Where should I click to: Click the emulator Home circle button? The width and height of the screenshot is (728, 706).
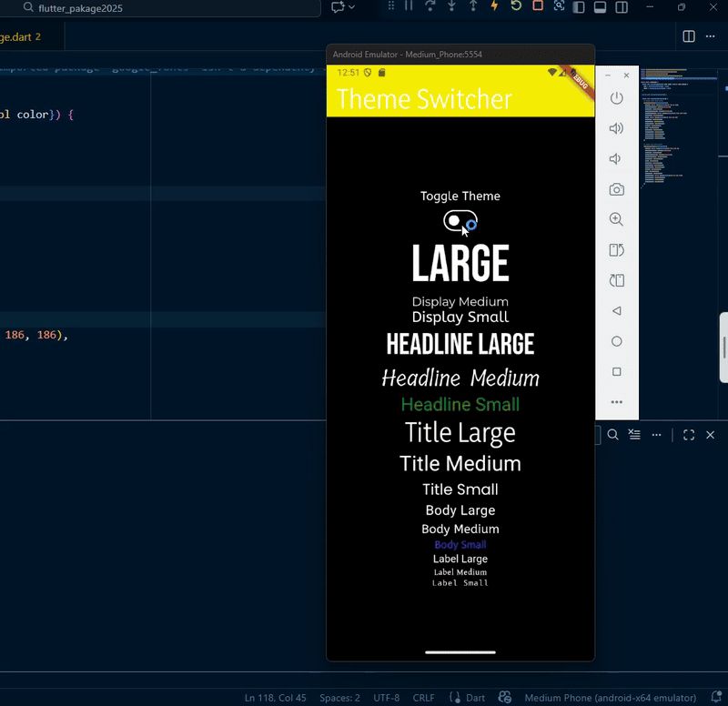(617, 342)
